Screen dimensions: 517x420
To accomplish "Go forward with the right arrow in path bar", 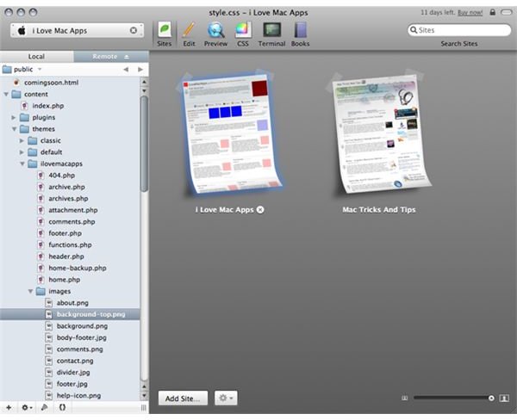I will click(140, 69).
